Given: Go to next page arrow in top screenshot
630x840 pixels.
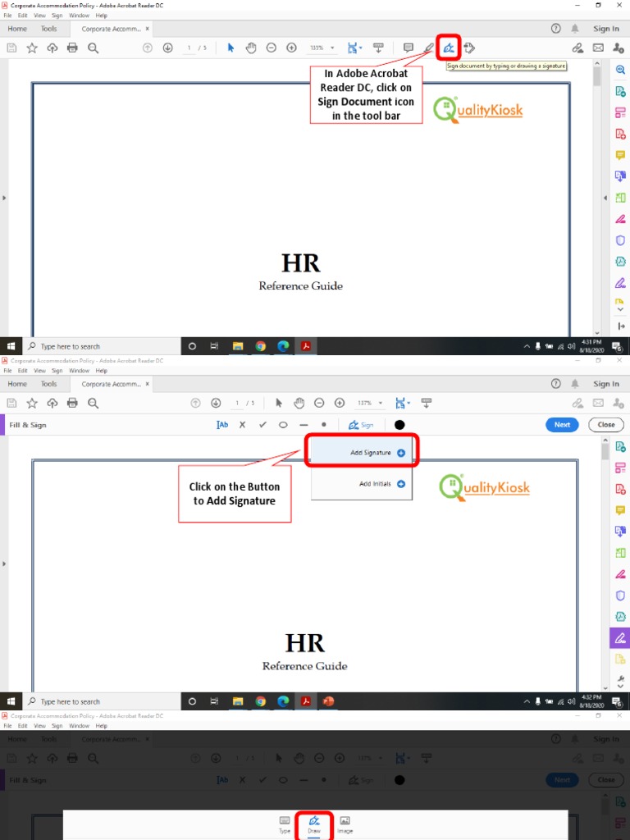Looking at the screenshot, I should (x=167, y=48).
